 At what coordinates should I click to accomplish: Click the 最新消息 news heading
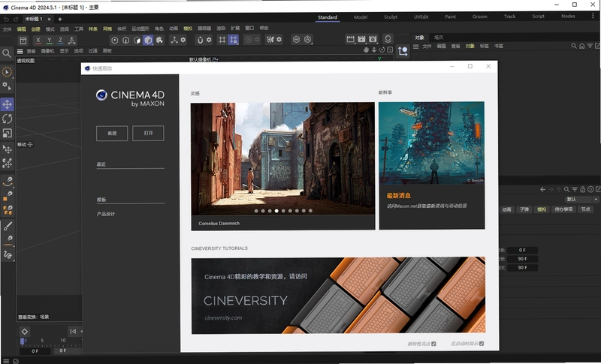pos(399,196)
